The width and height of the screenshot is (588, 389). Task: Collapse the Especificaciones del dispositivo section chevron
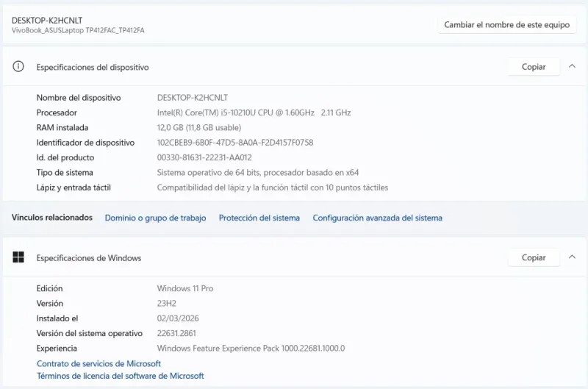pos(572,66)
